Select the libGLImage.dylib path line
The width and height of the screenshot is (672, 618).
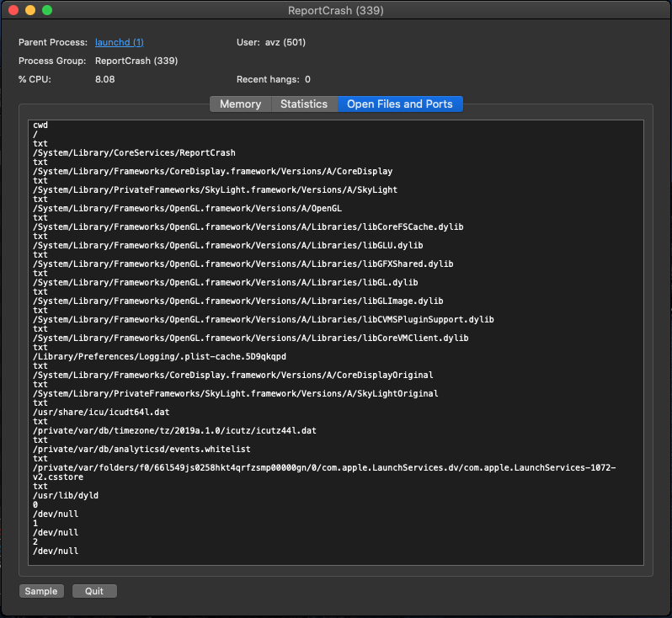tap(238, 301)
